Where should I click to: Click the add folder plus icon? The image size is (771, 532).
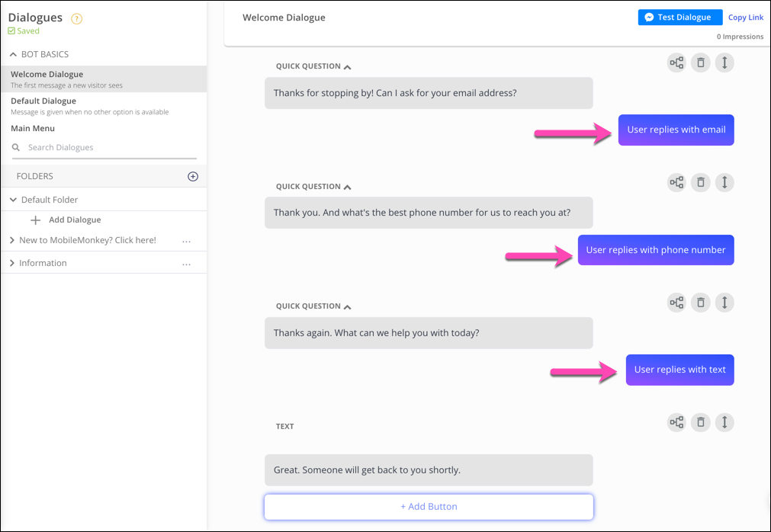(193, 176)
